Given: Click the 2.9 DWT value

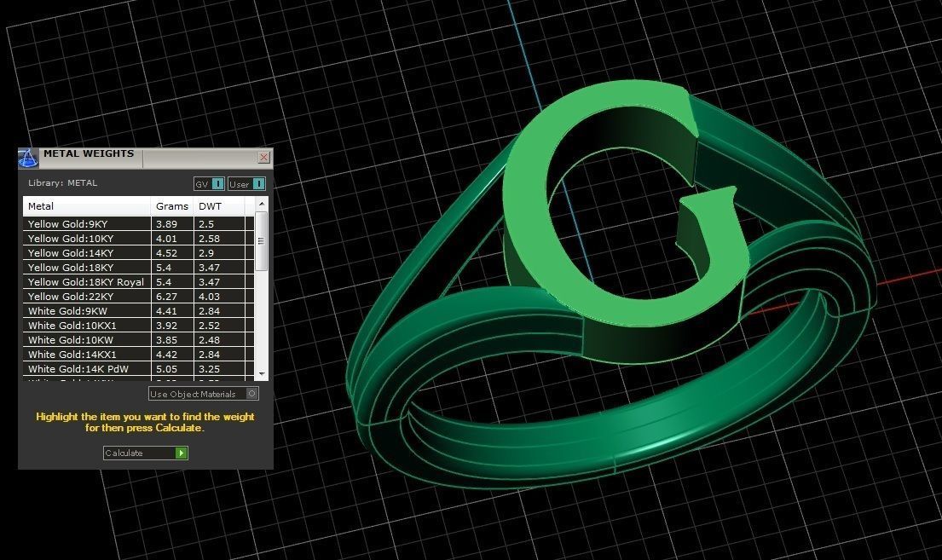Looking at the screenshot, I should [x=206, y=253].
